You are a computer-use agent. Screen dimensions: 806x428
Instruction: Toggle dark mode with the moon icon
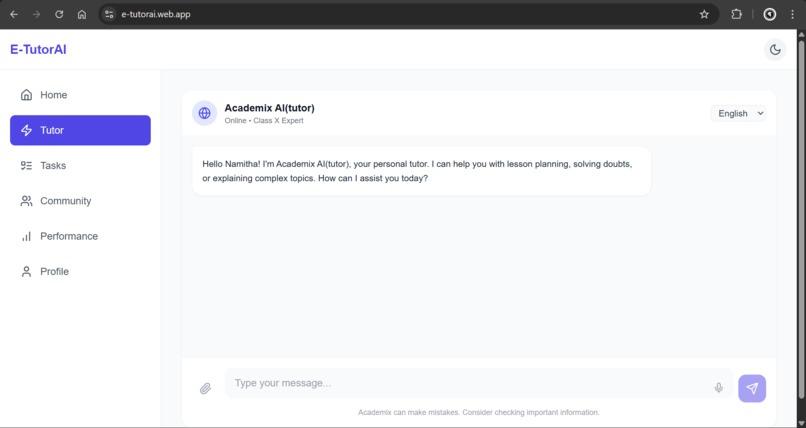coord(775,50)
